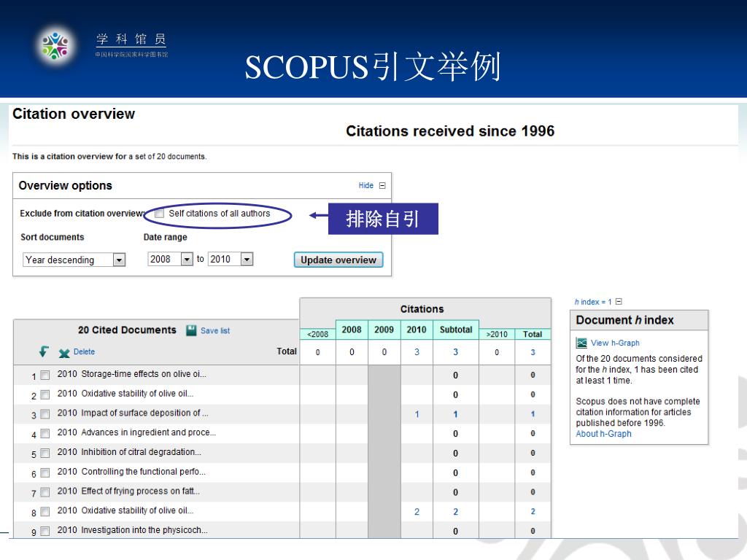Open title Inhibition of citral degradation...
The height and width of the screenshot is (560, 747).
(x=141, y=452)
